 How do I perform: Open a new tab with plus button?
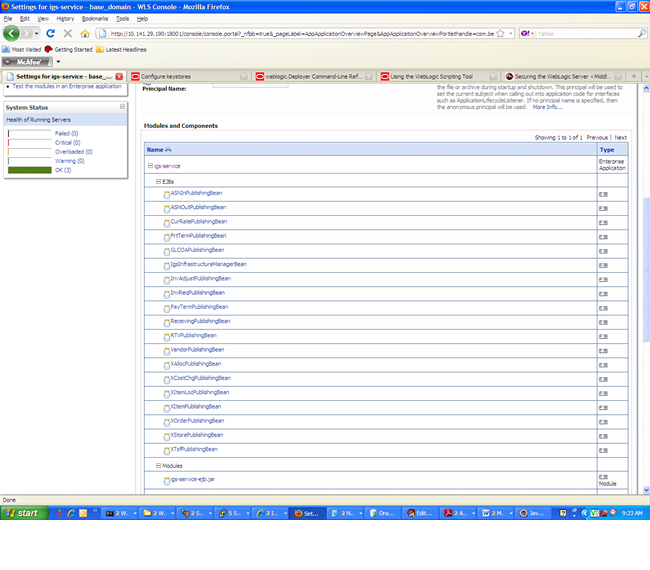coord(633,76)
